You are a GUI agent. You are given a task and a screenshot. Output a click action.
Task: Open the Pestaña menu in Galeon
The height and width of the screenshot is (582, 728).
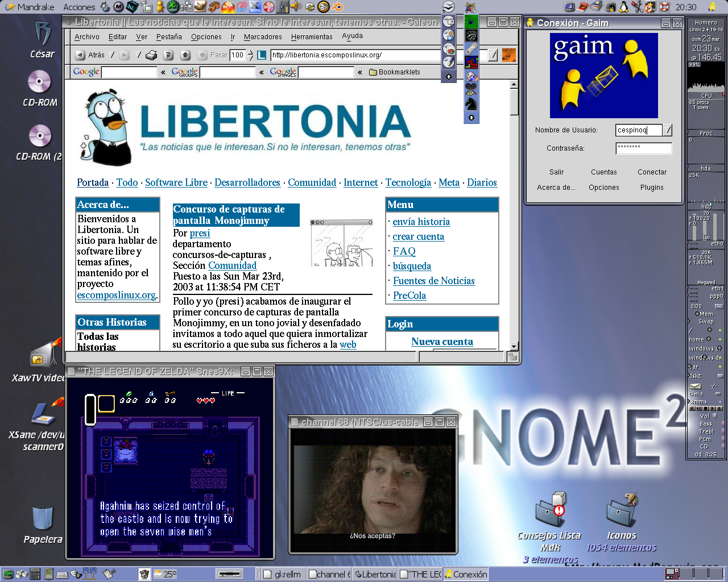pyautogui.click(x=169, y=37)
